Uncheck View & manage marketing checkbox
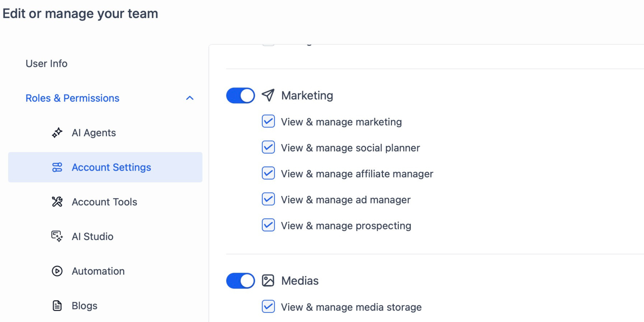The width and height of the screenshot is (644, 322). coord(268,121)
